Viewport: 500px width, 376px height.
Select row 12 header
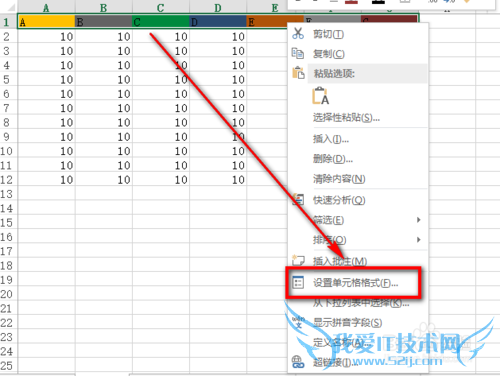(x=8, y=180)
